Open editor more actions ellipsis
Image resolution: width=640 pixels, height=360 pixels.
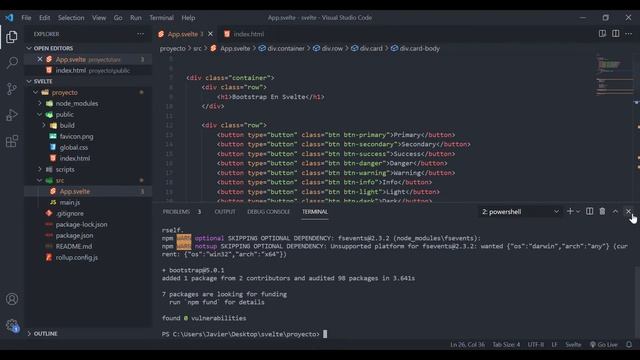click(629, 33)
